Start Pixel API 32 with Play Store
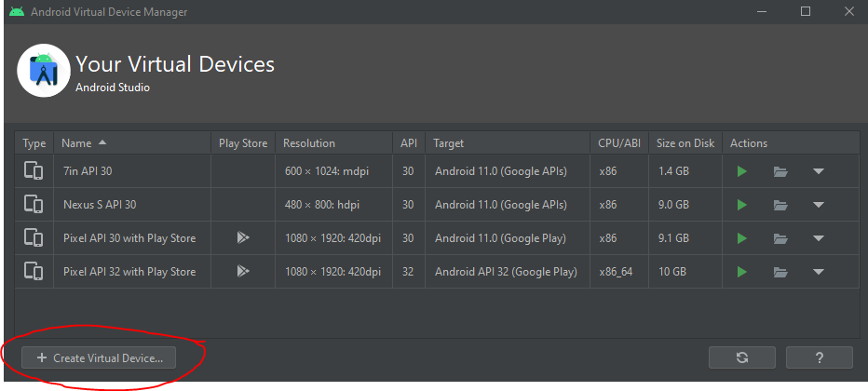Screen dimensions: 868x391 [741, 272]
